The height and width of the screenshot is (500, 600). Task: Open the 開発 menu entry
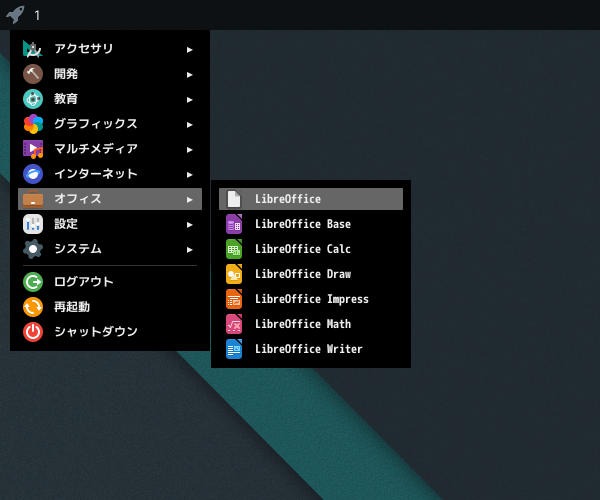coord(110,74)
